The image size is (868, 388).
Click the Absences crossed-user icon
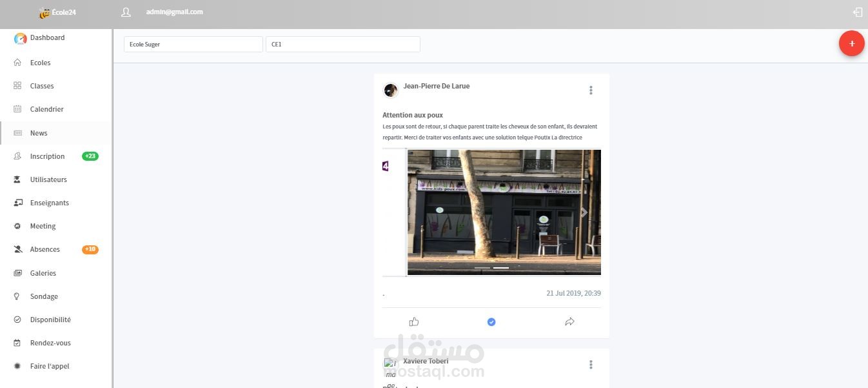pos(17,249)
